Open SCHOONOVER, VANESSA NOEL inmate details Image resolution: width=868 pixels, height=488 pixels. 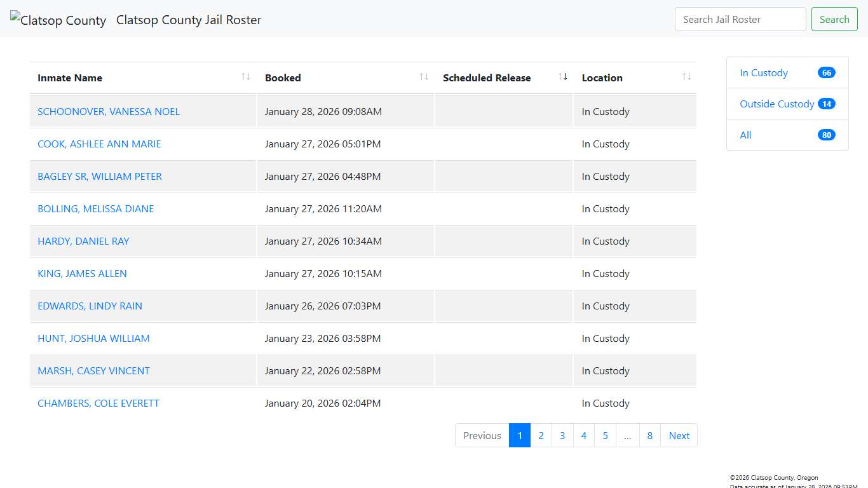[x=108, y=111]
